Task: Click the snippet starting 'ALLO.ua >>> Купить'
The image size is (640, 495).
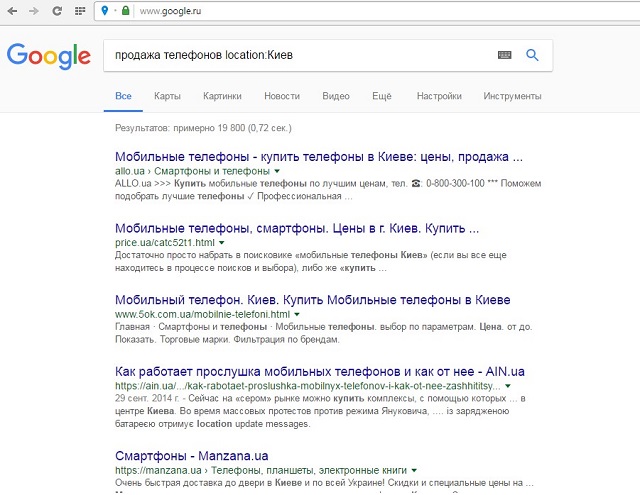Action: click(x=328, y=190)
